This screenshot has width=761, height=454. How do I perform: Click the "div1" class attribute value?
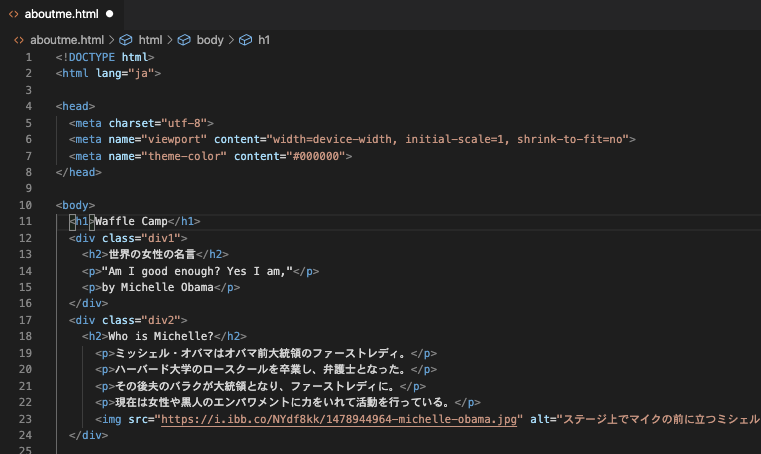pyautogui.click(x=167, y=238)
